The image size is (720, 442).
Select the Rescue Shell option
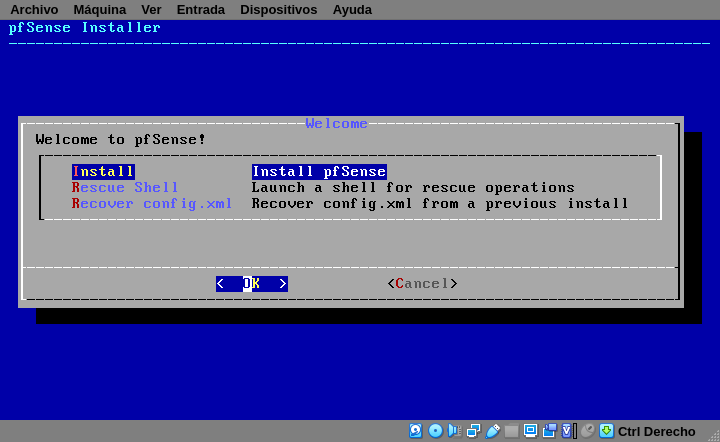(x=125, y=188)
